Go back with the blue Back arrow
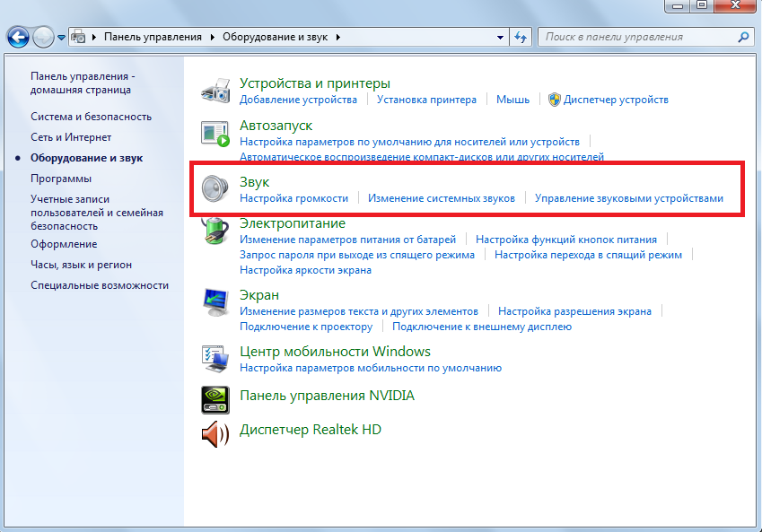Image resolution: width=762 pixels, height=532 pixels. point(18,38)
